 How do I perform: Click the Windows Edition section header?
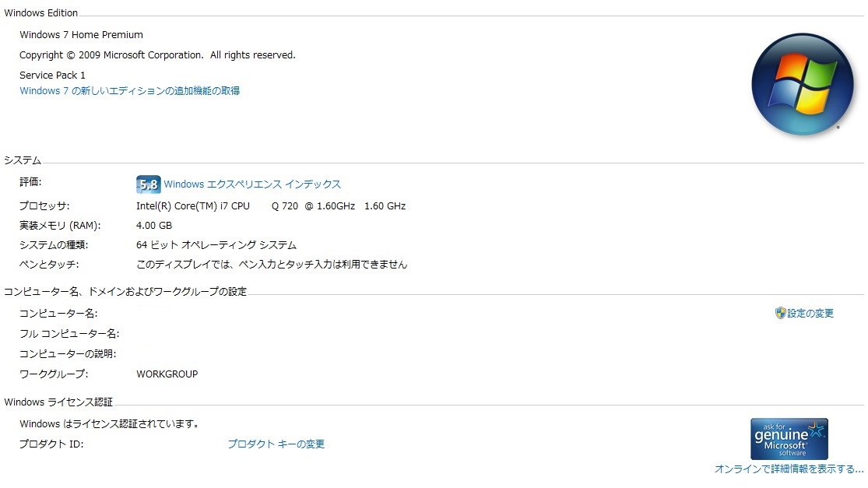click(41, 13)
